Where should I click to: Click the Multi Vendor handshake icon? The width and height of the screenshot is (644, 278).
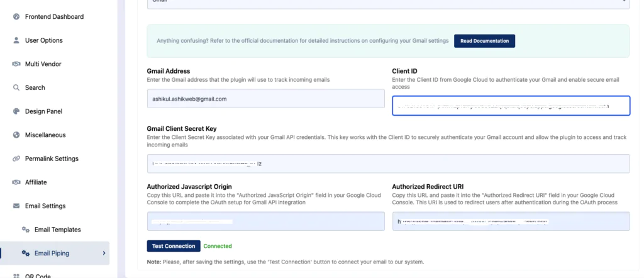tap(16, 64)
